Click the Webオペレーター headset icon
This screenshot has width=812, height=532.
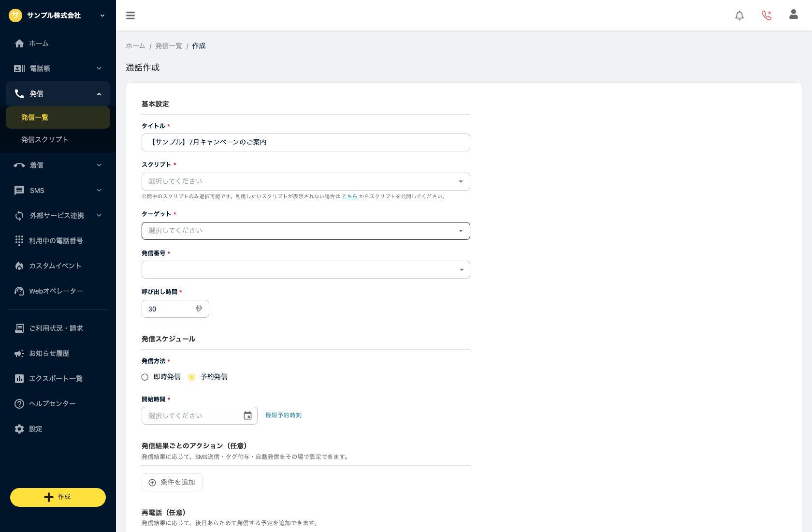tap(19, 291)
